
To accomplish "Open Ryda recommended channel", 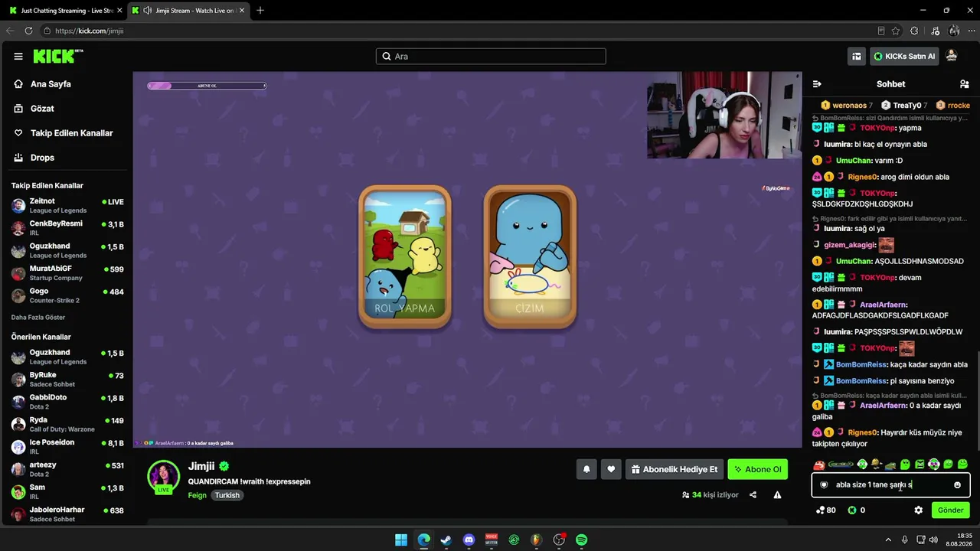I will coord(67,424).
